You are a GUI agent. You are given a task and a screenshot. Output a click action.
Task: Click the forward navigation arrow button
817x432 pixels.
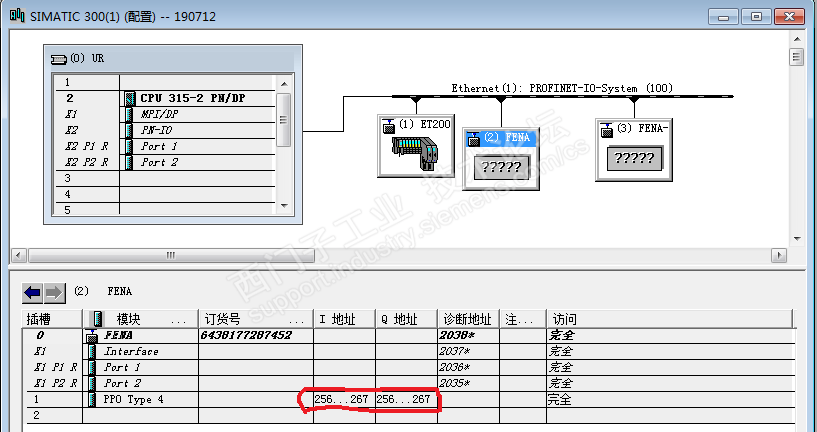(x=54, y=293)
